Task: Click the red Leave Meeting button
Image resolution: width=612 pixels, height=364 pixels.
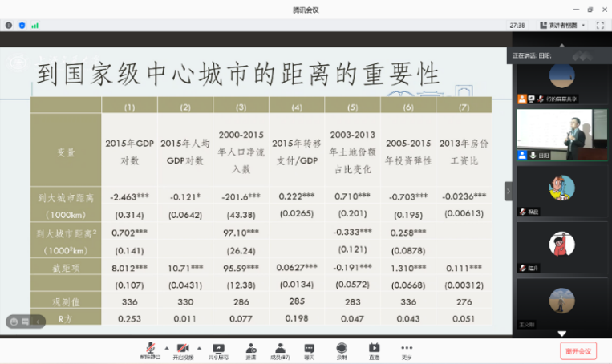Action: [578, 351]
